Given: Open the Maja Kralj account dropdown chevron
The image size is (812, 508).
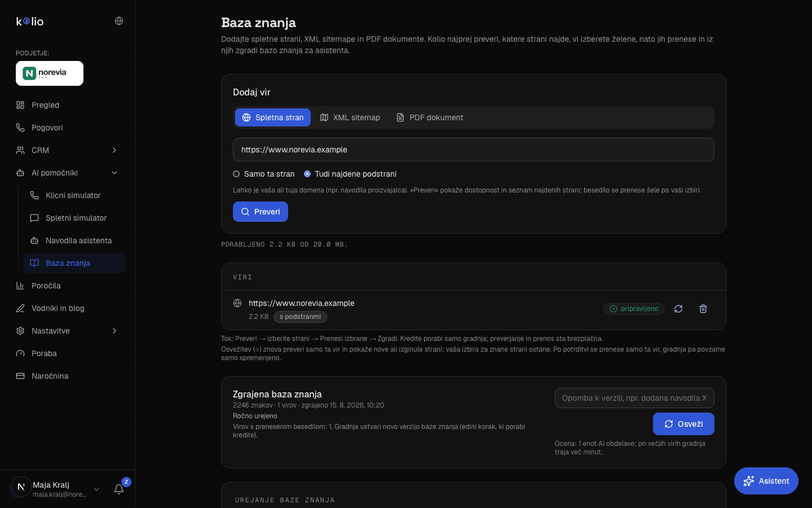Looking at the screenshot, I should (96, 489).
